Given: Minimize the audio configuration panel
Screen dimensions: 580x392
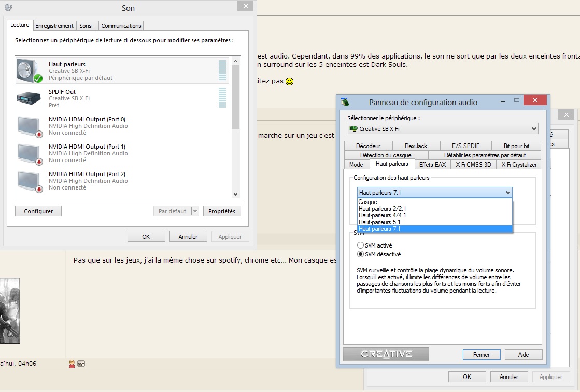Looking at the screenshot, I should 503,100.
